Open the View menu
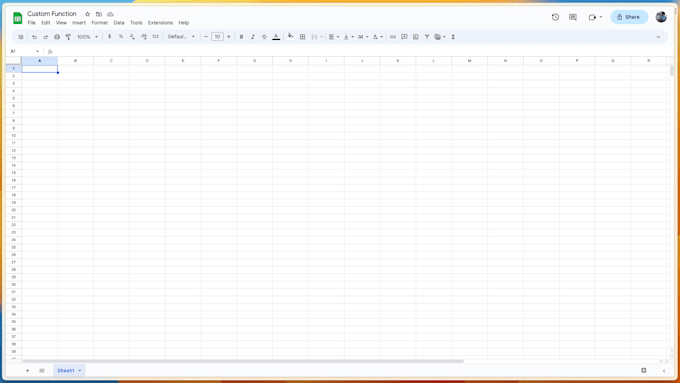This screenshot has height=383, width=680. click(x=61, y=23)
